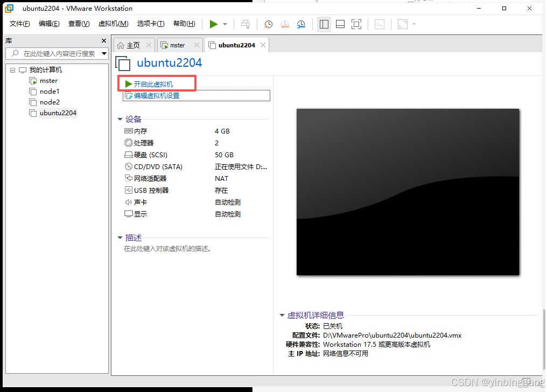
Task: Click the ubuntu2204.vmx config file path
Action: [x=392, y=335]
